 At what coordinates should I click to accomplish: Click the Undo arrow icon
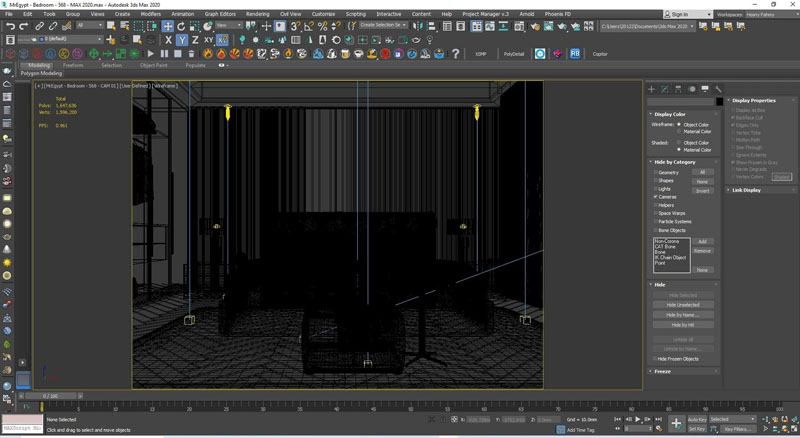pos(9,26)
